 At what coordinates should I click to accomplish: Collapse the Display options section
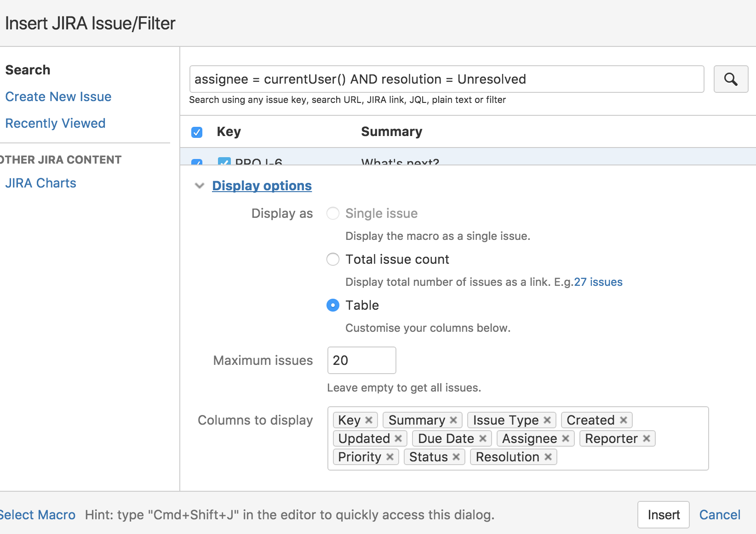tap(200, 186)
